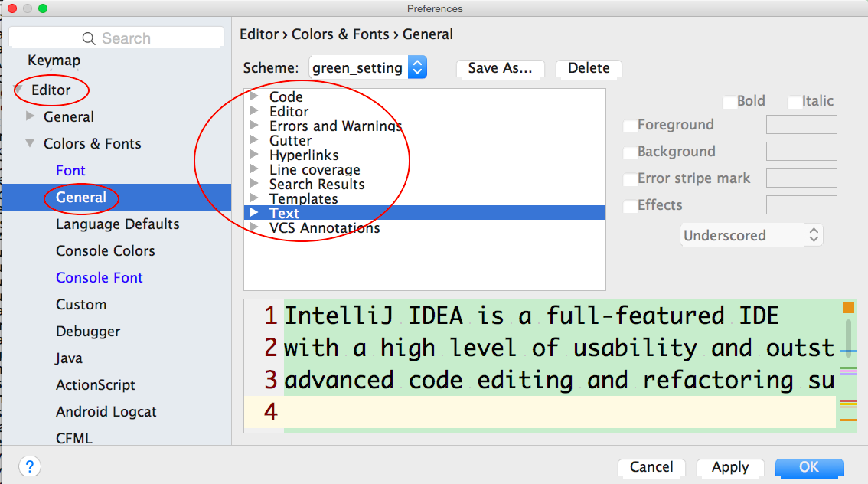This screenshot has width=868, height=484.
Task: Select Font under Colors & Fonts
Action: [x=71, y=171]
